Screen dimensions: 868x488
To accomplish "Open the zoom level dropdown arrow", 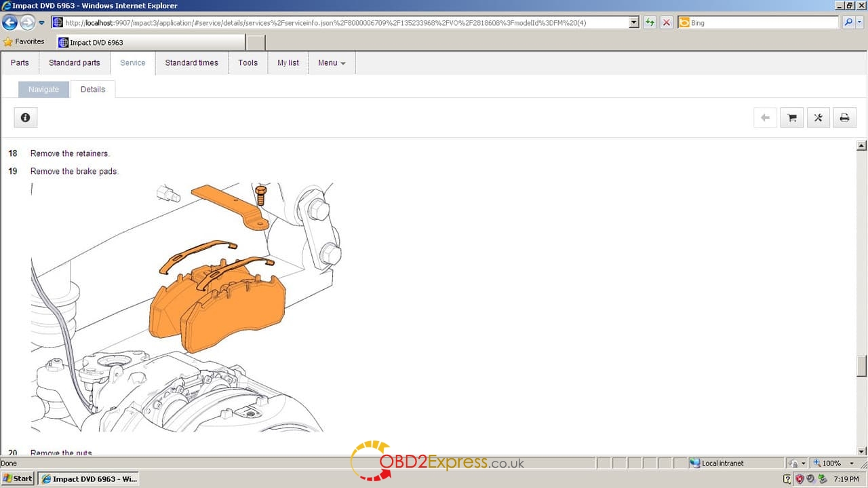I will (x=852, y=463).
